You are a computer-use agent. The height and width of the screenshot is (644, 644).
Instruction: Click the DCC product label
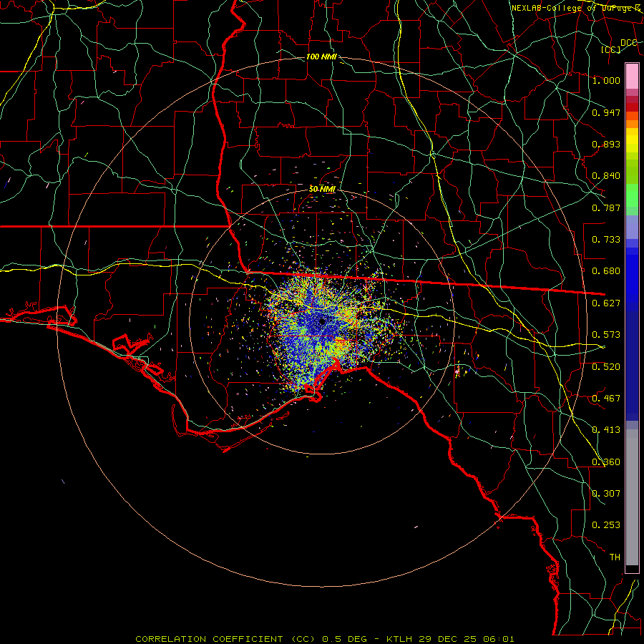coord(629,43)
